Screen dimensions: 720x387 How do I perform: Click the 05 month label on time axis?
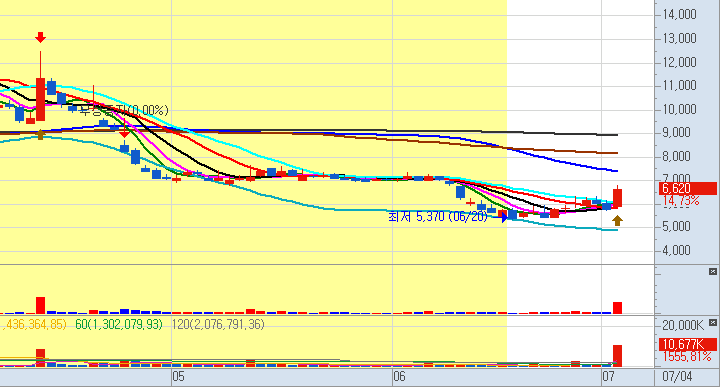click(x=178, y=376)
